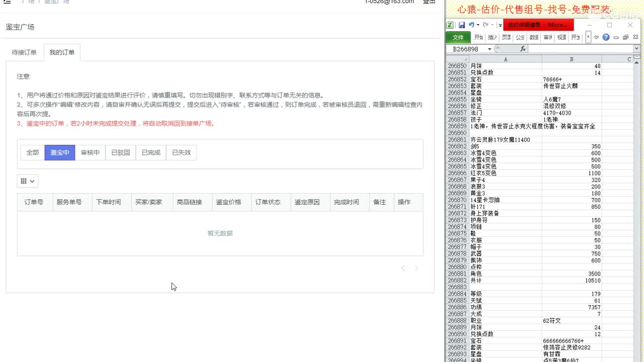This screenshot has height=362, width=644.
Task: Click the Name Box showing B266898
Action: (x=465, y=49)
